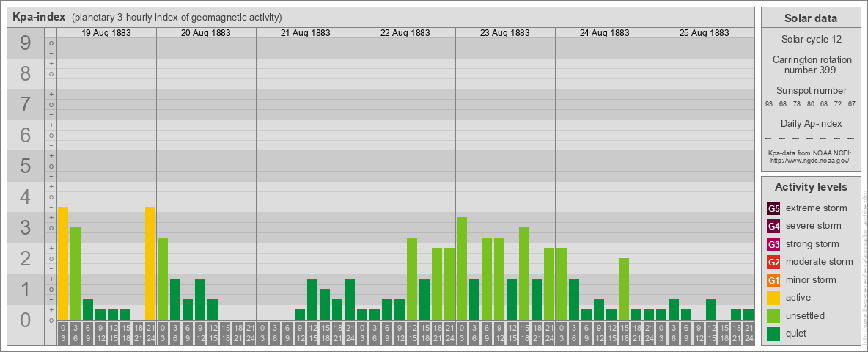
Task: Click the dark green bar for 21 Aug 12-15h
Action: tap(312, 299)
